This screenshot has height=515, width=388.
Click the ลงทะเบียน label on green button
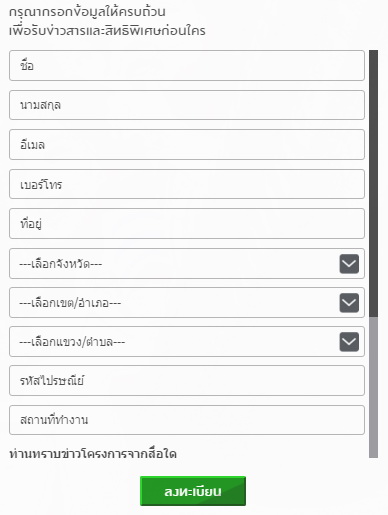[193, 492]
